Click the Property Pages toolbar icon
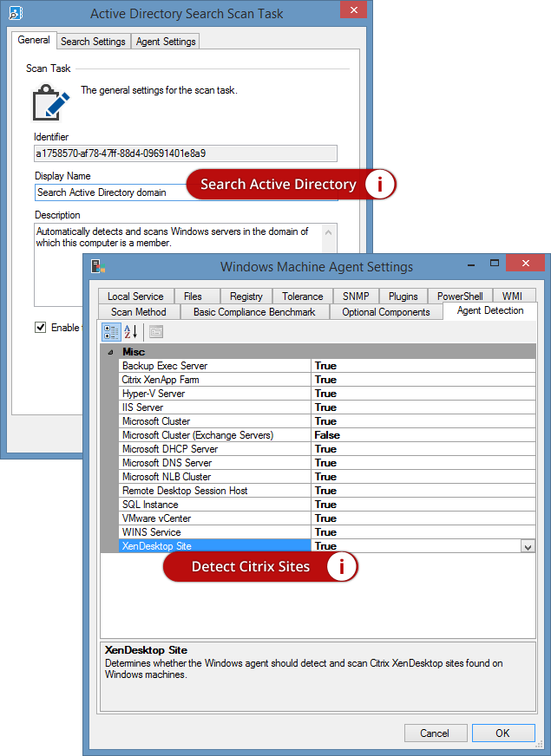Image resolution: width=551 pixels, height=756 pixels. click(x=156, y=332)
